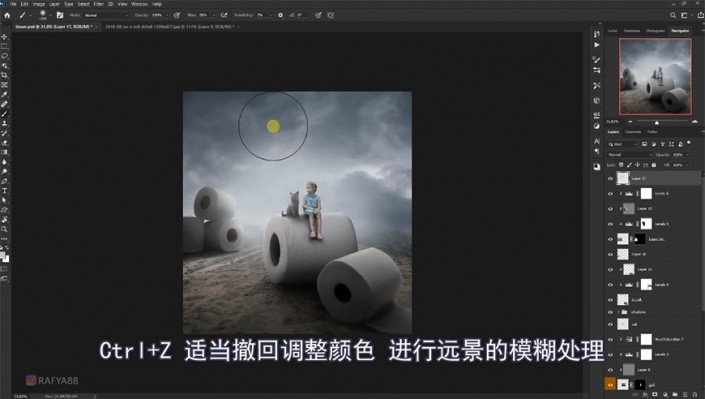Open the Image menu
Viewport: 705px width, 399px height.
[39, 4]
